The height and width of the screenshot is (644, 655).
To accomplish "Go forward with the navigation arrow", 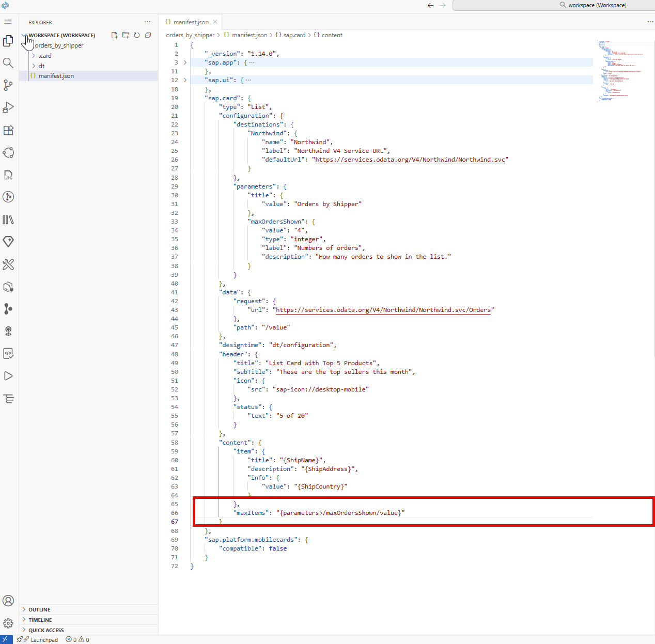I will pos(443,5).
